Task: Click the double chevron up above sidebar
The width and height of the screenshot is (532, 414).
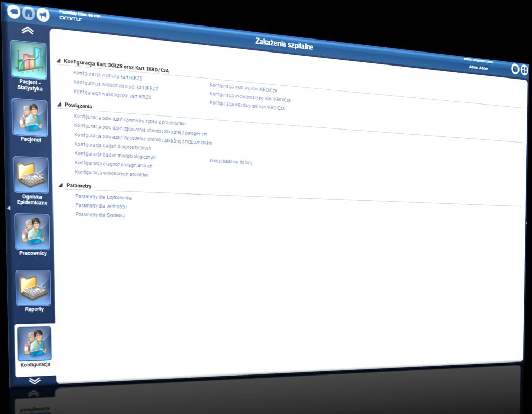Action: (28, 31)
